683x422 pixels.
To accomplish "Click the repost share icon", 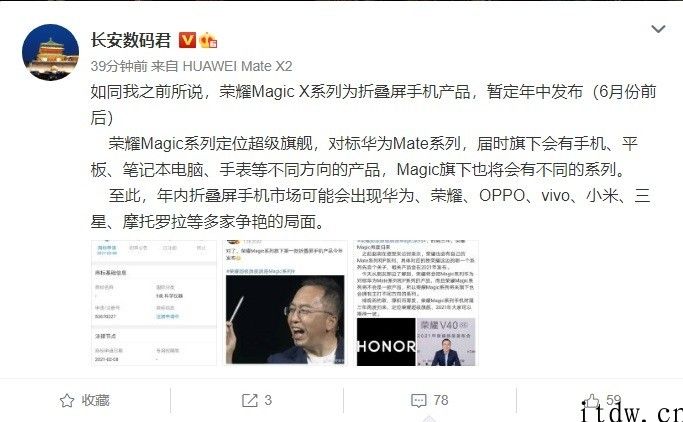I will [250, 400].
